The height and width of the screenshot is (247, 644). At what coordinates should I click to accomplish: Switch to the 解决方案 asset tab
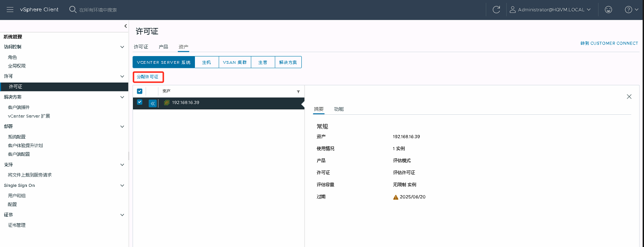click(288, 62)
